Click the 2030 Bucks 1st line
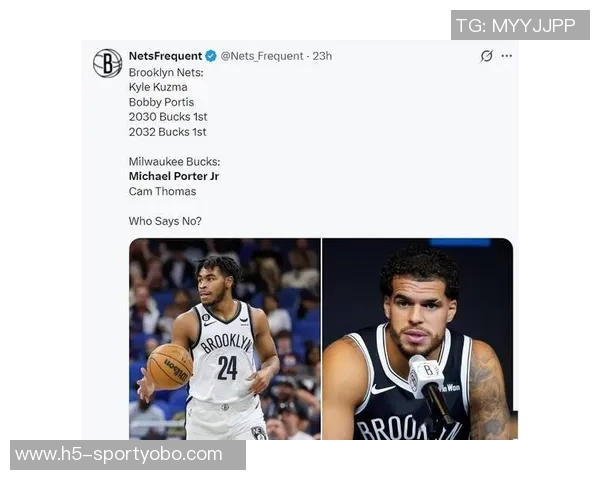The image size is (600, 480). [168, 117]
